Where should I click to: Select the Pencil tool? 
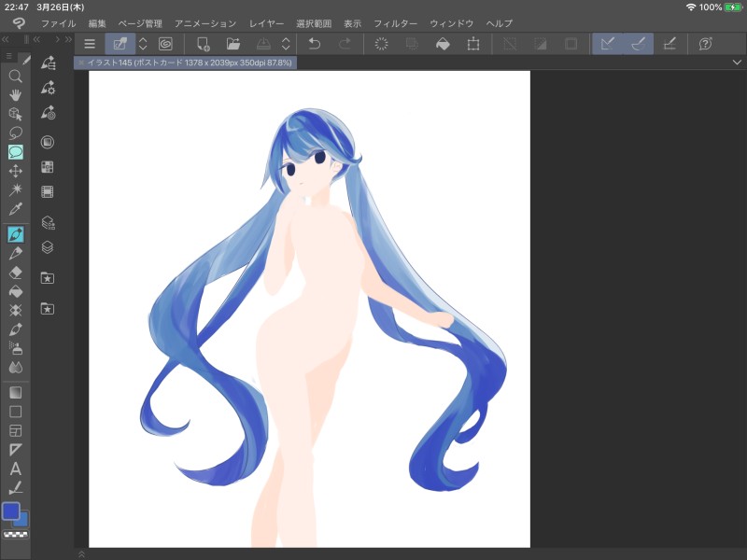15,253
